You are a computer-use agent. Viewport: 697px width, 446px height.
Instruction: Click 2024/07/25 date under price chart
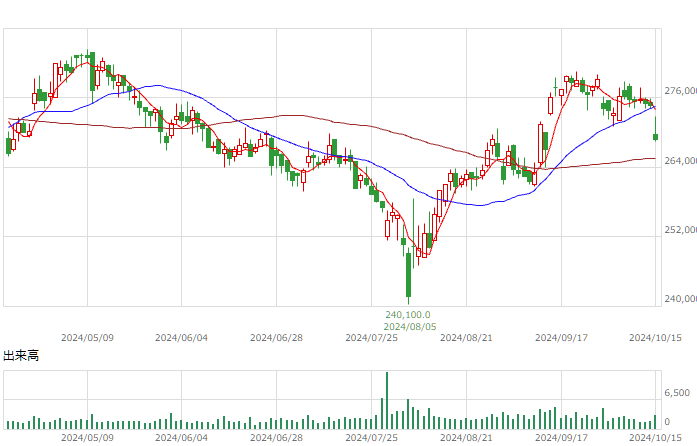372,338
